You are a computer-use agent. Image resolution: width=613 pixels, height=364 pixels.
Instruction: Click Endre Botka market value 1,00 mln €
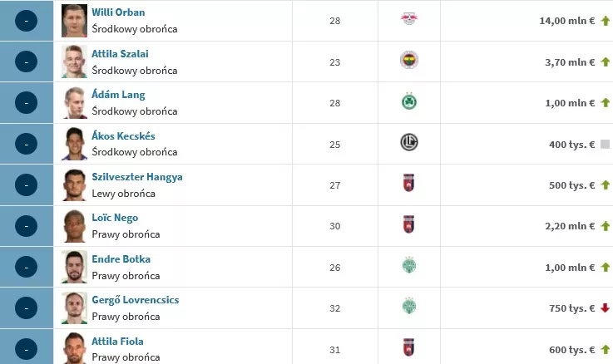click(x=570, y=268)
